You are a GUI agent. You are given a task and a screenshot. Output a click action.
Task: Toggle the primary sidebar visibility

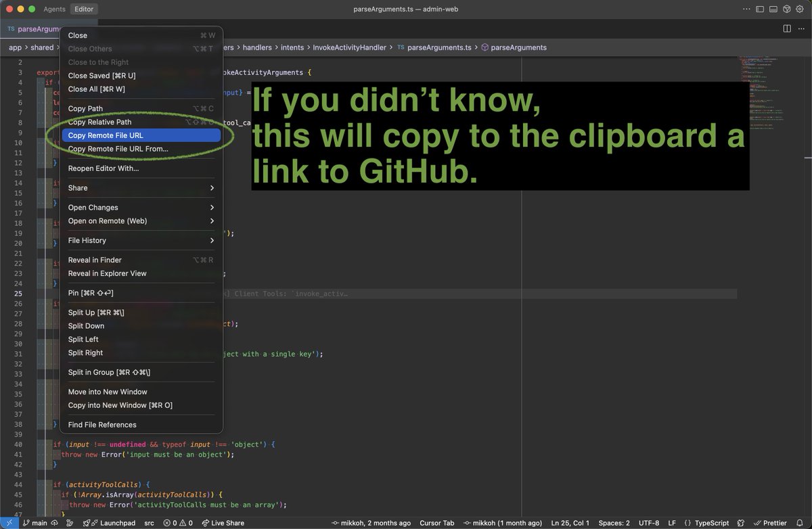[759, 9]
